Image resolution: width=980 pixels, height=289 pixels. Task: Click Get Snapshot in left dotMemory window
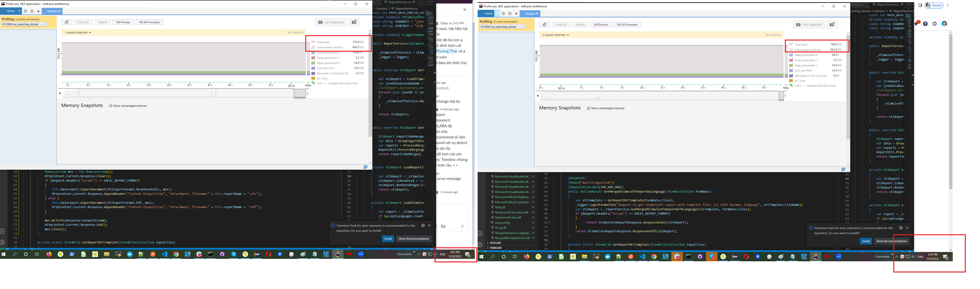point(331,22)
